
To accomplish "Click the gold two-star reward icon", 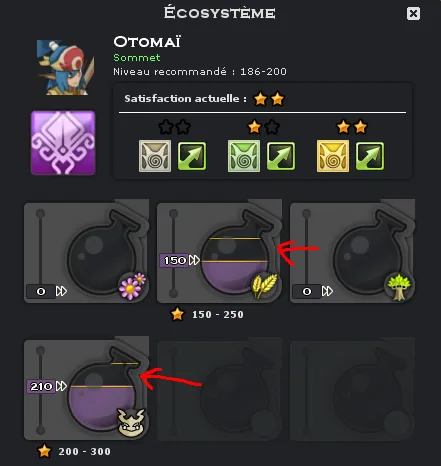I will (x=333, y=156).
